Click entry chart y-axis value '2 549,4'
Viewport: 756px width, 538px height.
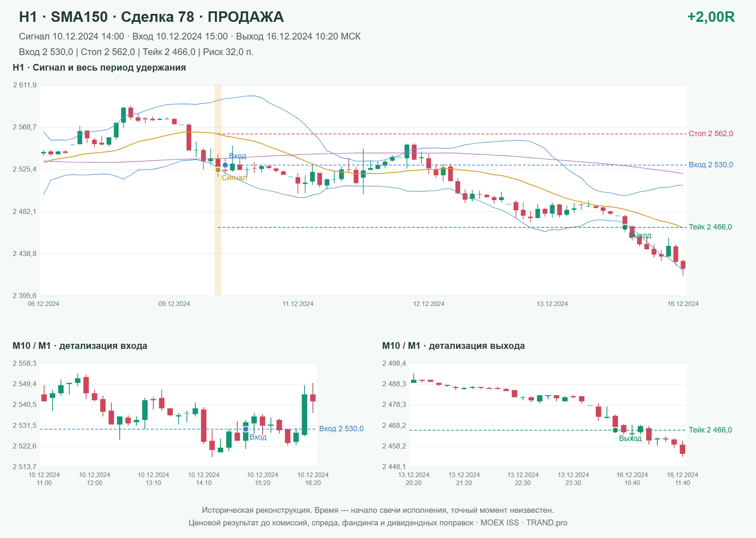click(25, 384)
